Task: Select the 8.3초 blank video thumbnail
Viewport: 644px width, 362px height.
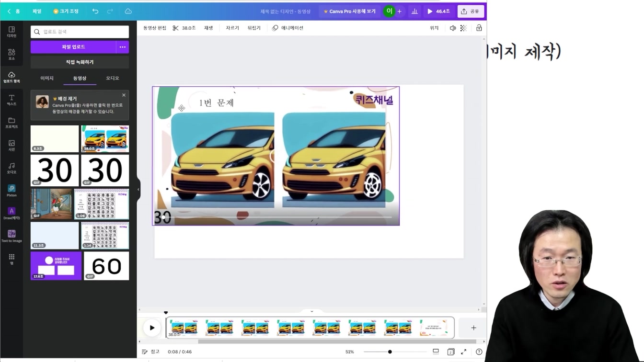Action: click(55, 139)
